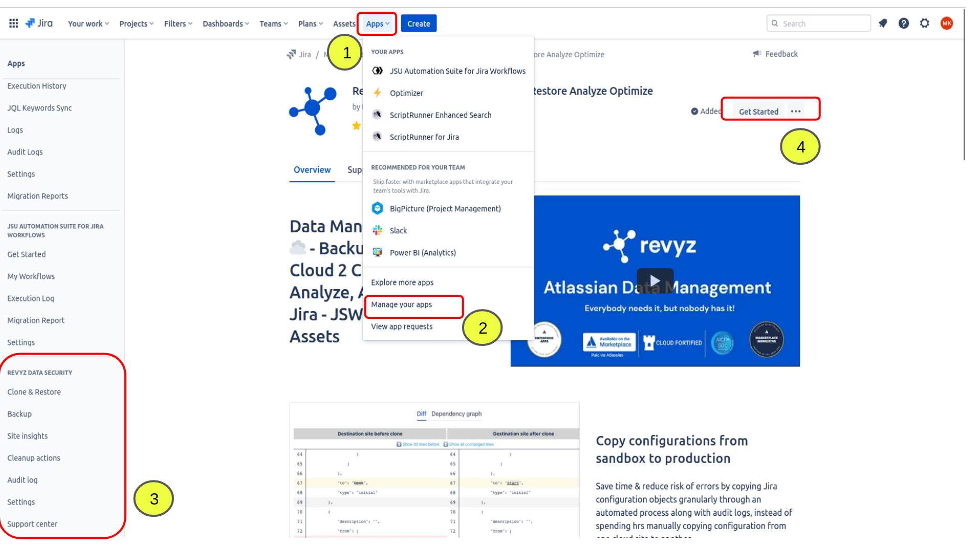This screenshot has height=547, width=980.
Task: Open the more actions ellipsis button
Action: coord(795,112)
